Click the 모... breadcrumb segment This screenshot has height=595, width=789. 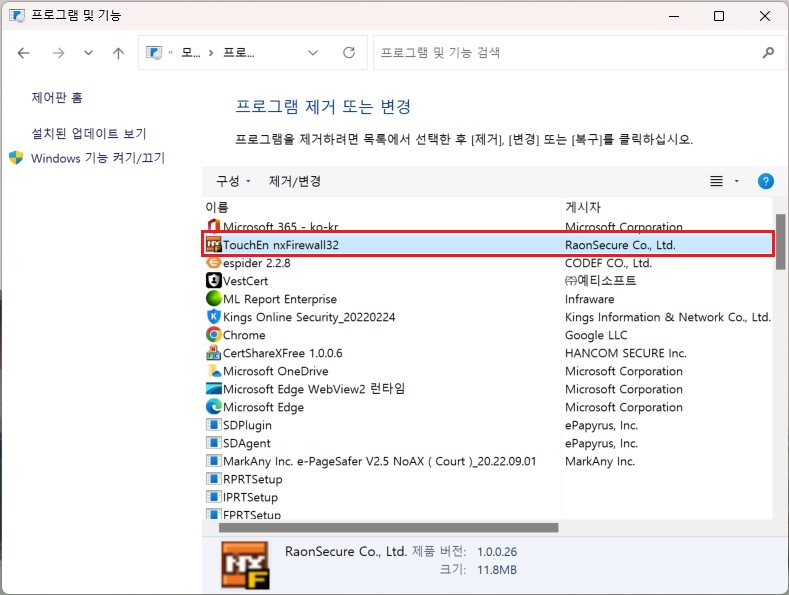[x=191, y=52]
